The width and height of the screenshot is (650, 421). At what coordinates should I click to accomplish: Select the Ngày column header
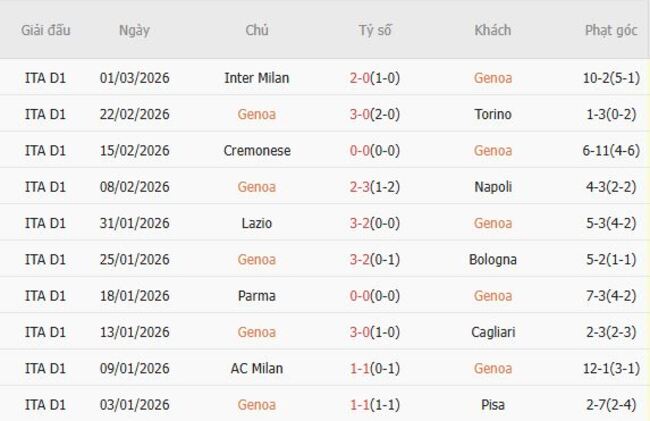point(134,30)
